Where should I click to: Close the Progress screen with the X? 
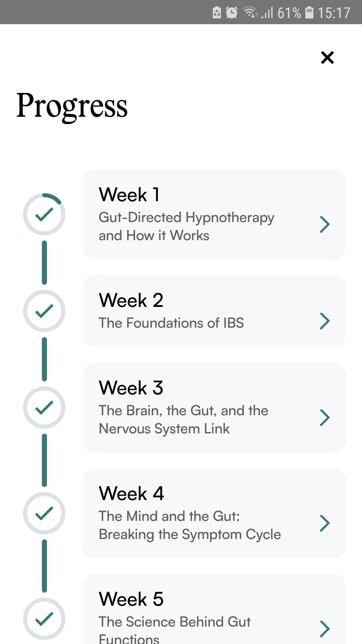click(x=327, y=57)
